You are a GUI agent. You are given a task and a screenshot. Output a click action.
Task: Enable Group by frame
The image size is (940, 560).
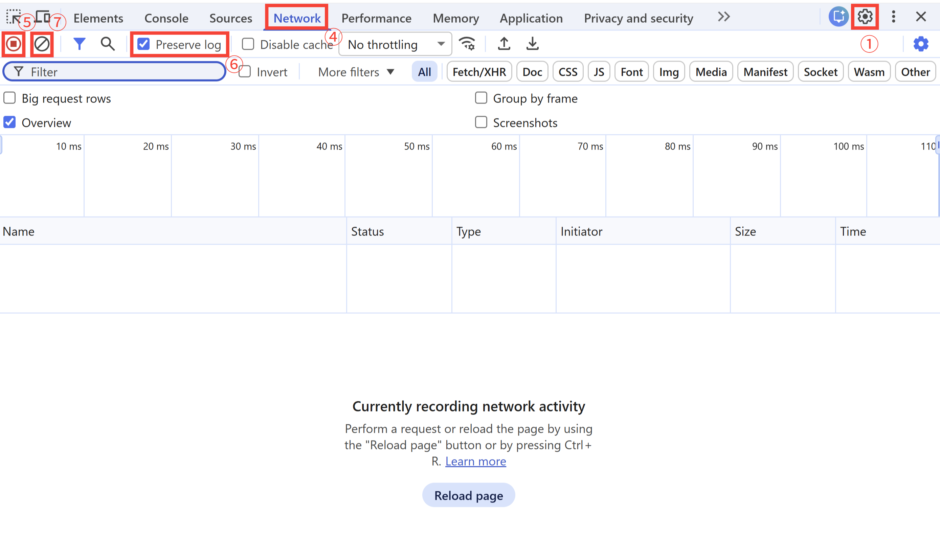point(481,98)
